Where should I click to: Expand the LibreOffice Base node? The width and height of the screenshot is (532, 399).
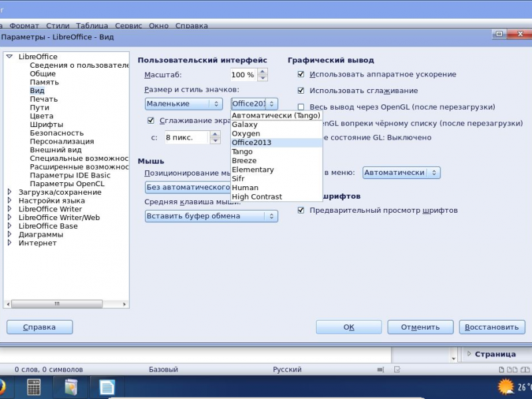click(x=9, y=226)
